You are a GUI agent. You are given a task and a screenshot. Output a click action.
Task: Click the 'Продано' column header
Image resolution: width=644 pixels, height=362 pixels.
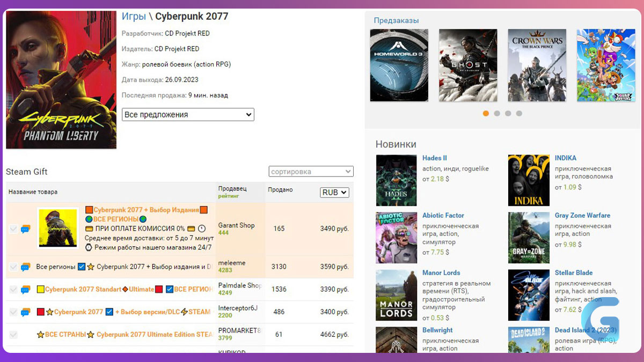tap(280, 190)
